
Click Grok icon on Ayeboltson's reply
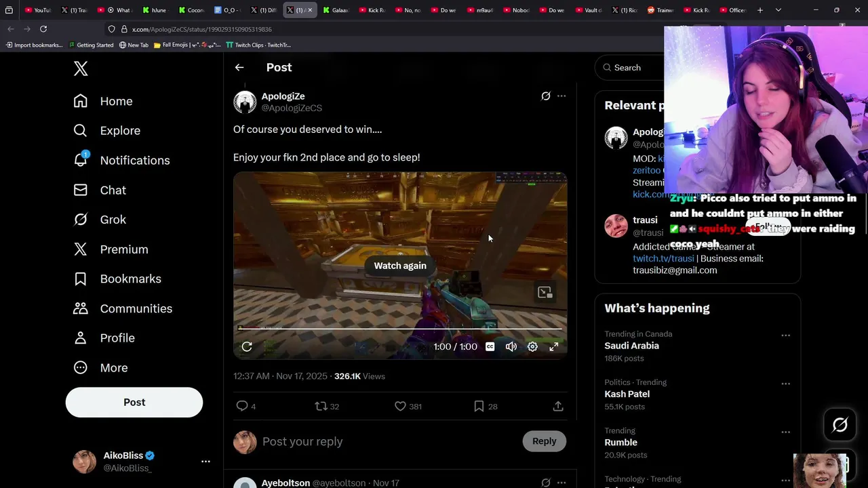546,483
